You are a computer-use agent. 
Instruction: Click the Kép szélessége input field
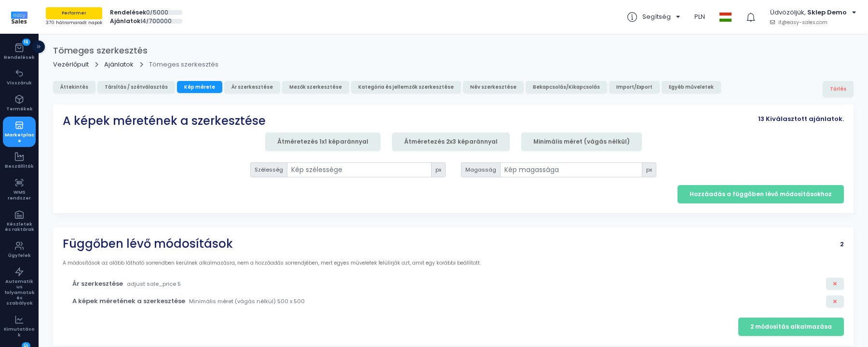pyautogui.click(x=359, y=170)
